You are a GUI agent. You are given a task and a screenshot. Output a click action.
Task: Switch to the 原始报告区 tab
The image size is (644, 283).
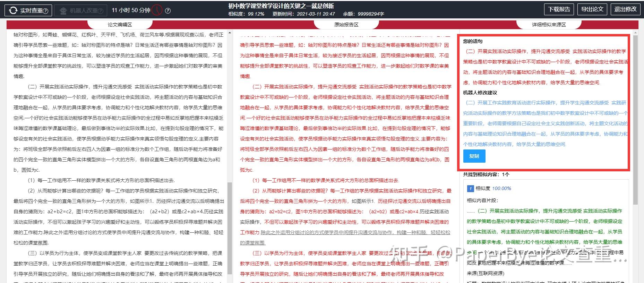346,25
